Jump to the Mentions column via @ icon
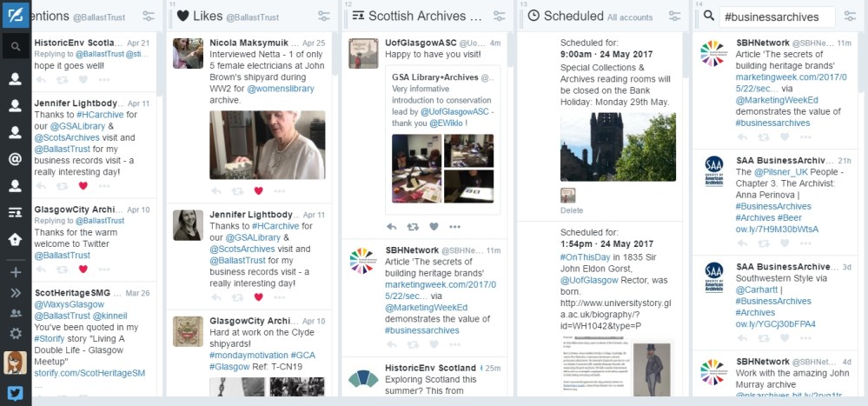 click(15, 159)
